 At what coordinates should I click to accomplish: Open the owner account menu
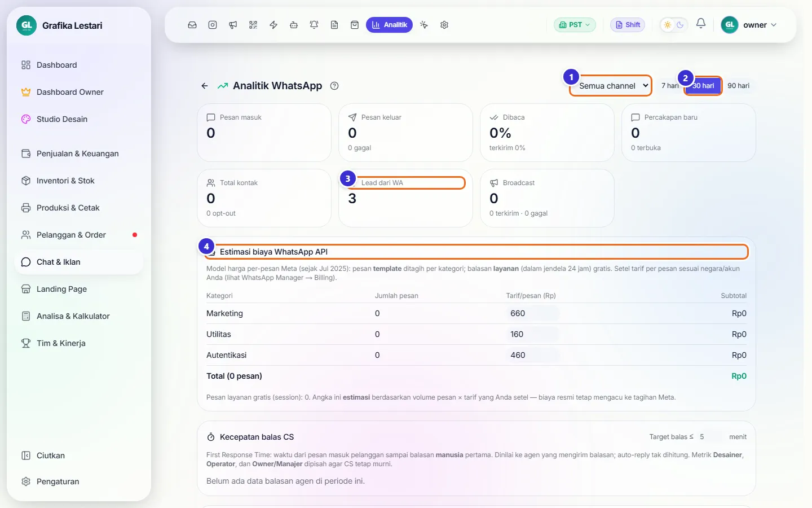tap(749, 25)
